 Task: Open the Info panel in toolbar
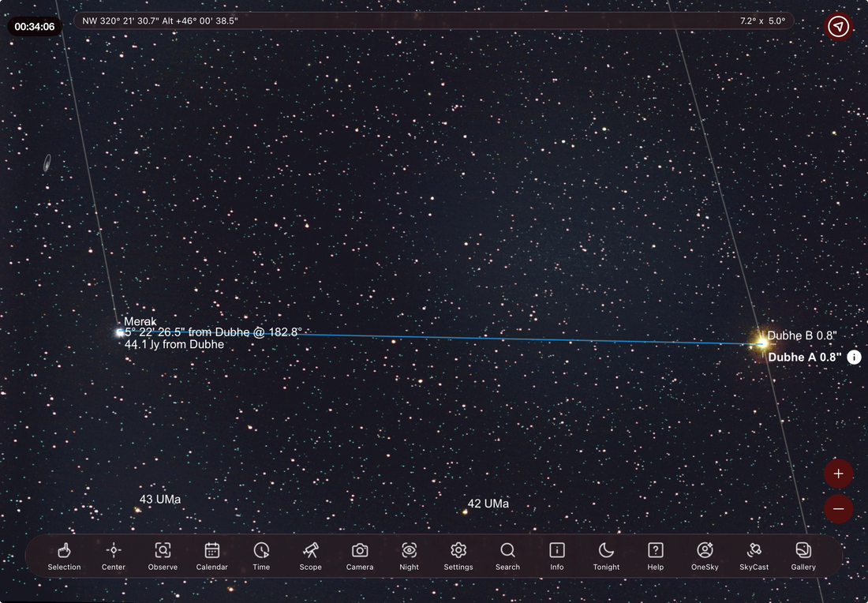click(557, 556)
